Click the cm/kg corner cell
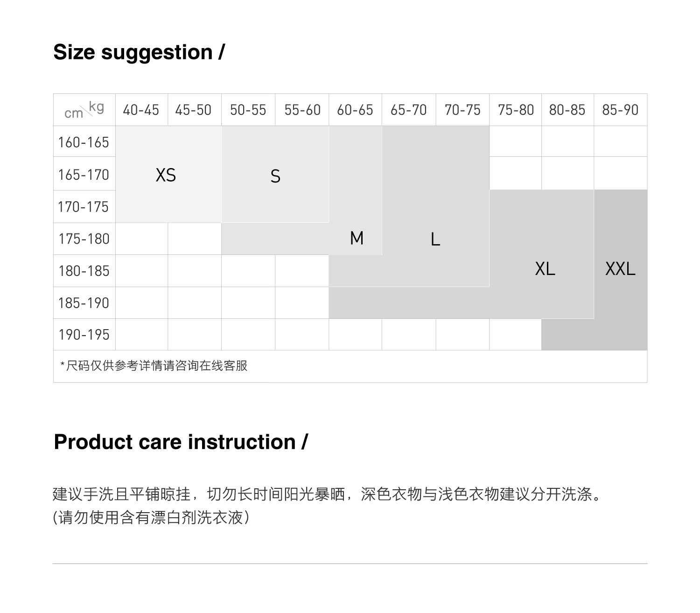The width and height of the screenshot is (700, 613). click(x=84, y=110)
